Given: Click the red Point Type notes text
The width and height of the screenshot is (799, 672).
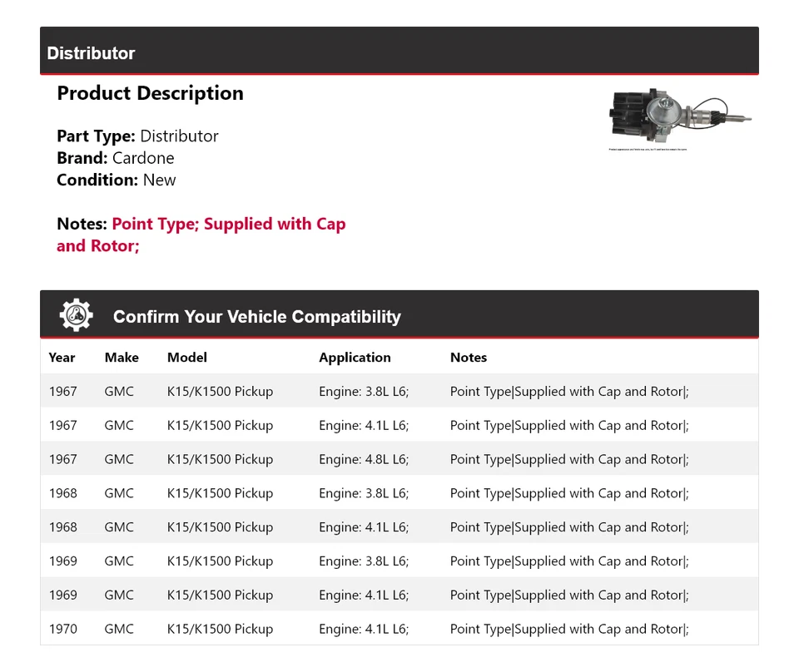Looking at the screenshot, I should coord(228,225).
